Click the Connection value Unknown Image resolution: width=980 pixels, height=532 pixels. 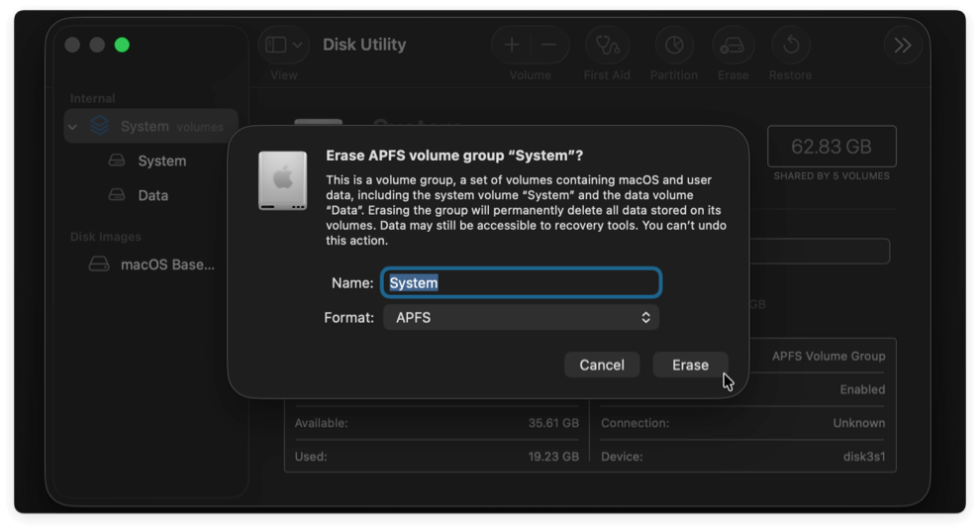859,423
